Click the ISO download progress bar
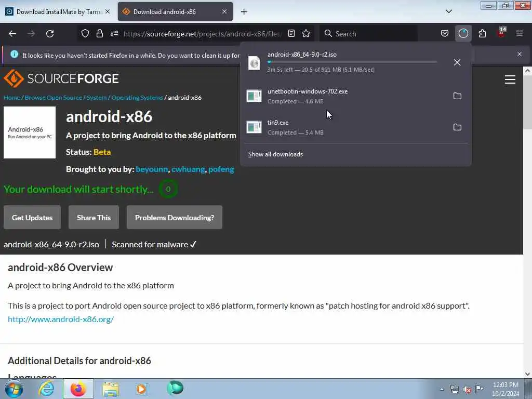This screenshot has width=532, height=399. [x=352, y=62]
